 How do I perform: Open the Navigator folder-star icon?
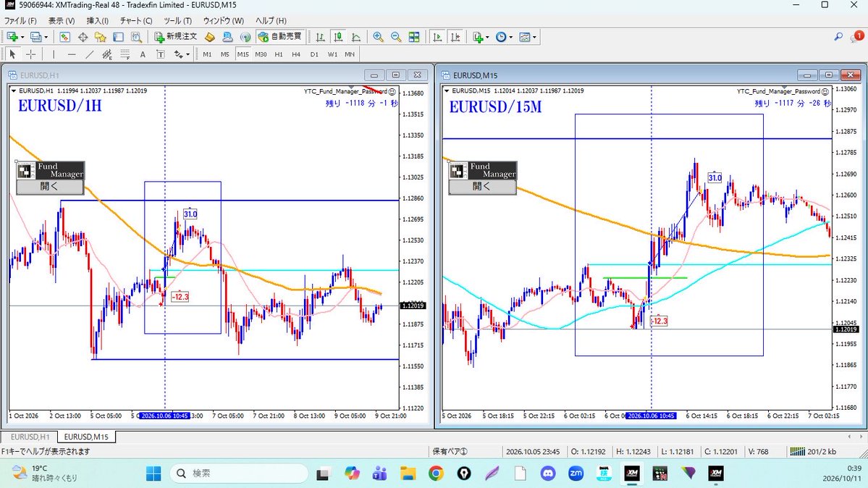coord(100,37)
